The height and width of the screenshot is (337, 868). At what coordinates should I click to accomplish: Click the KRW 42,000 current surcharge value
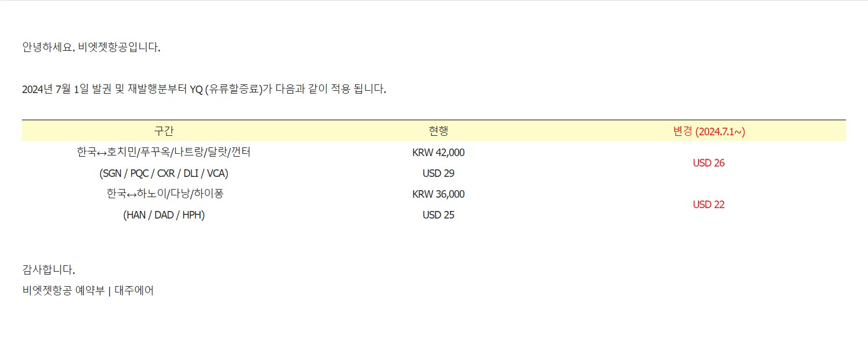coord(438,153)
